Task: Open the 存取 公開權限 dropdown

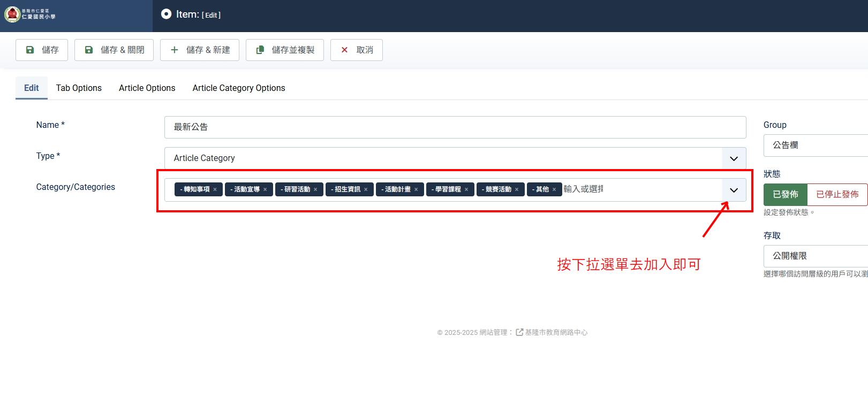Action: (816, 256)
